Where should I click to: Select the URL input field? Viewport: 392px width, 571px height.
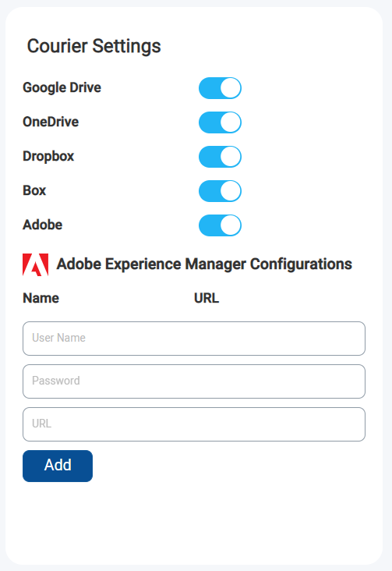click(x=193, y=424)
